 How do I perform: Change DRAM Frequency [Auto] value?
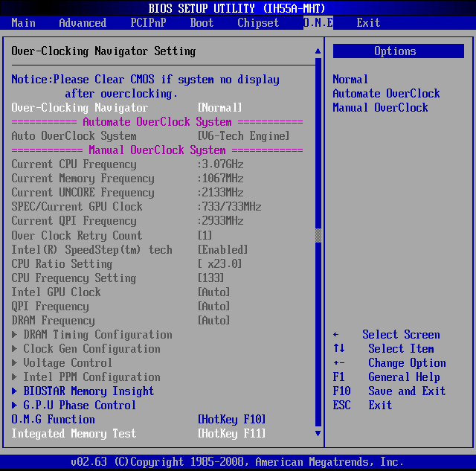tap(213, 321)
